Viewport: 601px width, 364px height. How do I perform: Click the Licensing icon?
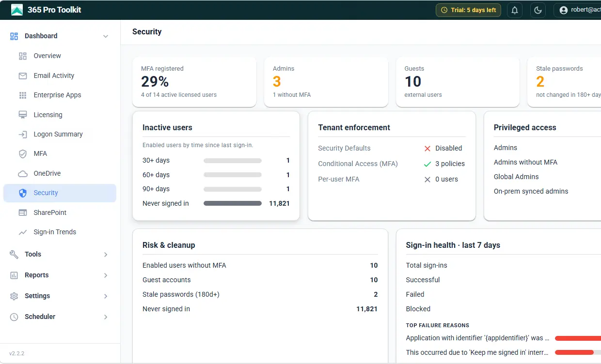(23, 115)
